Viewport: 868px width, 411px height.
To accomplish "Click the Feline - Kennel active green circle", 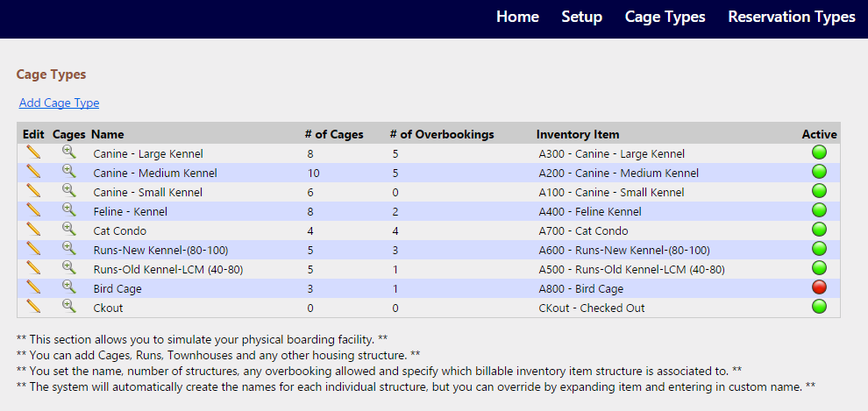I will [819, 210].
